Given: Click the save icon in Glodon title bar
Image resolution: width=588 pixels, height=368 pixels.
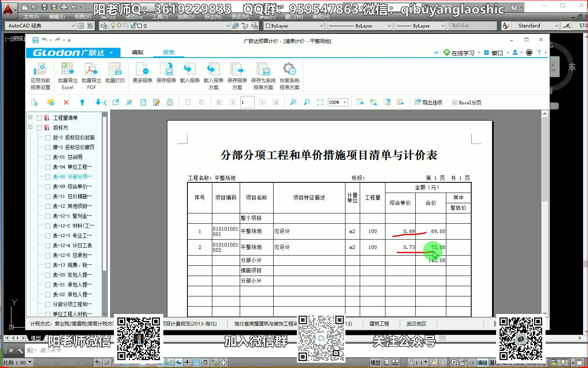Looking at the screenshot, I should click(35, 40).
